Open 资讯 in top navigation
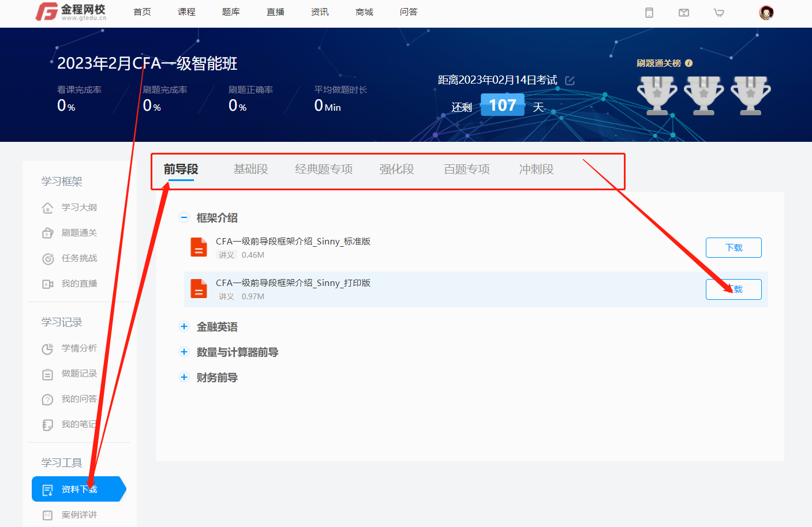This screenshot has height=527, width=812. (x=320, y=12)
